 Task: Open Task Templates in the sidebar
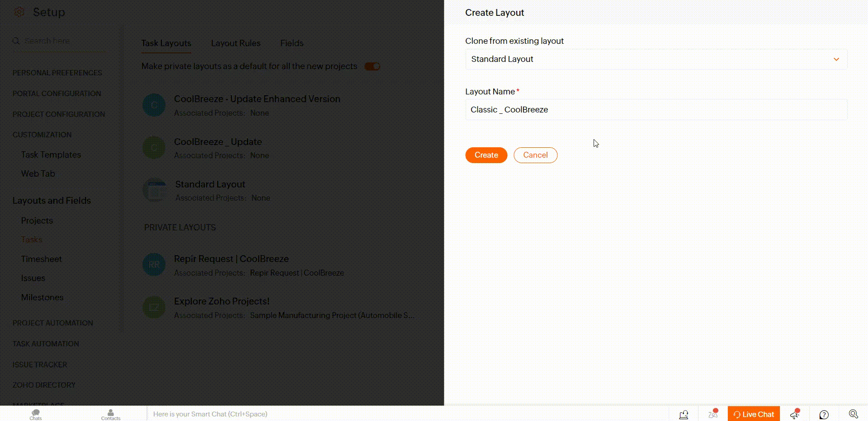click(x=51, y=154)
